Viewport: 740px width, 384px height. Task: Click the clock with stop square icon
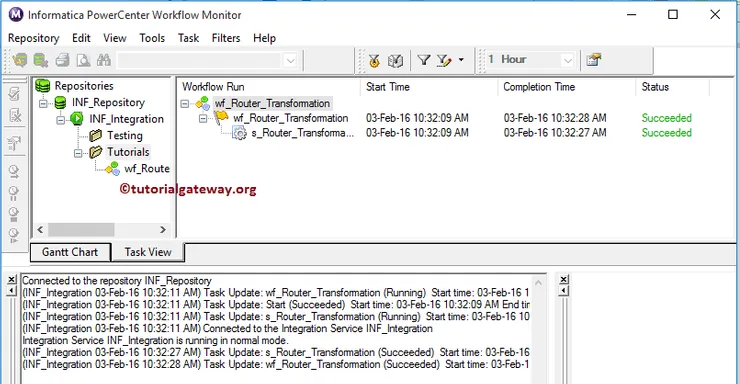[13, 214]
